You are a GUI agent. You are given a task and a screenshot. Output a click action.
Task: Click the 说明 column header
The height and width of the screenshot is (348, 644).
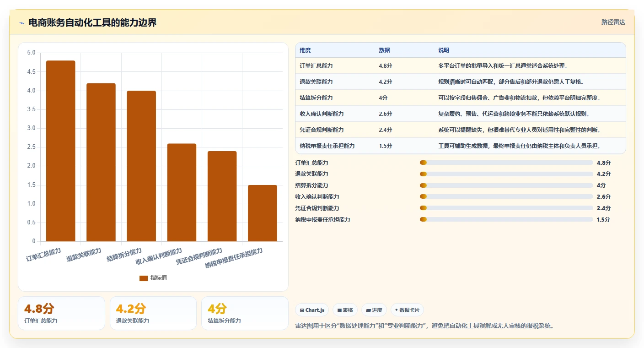(444, 50)
